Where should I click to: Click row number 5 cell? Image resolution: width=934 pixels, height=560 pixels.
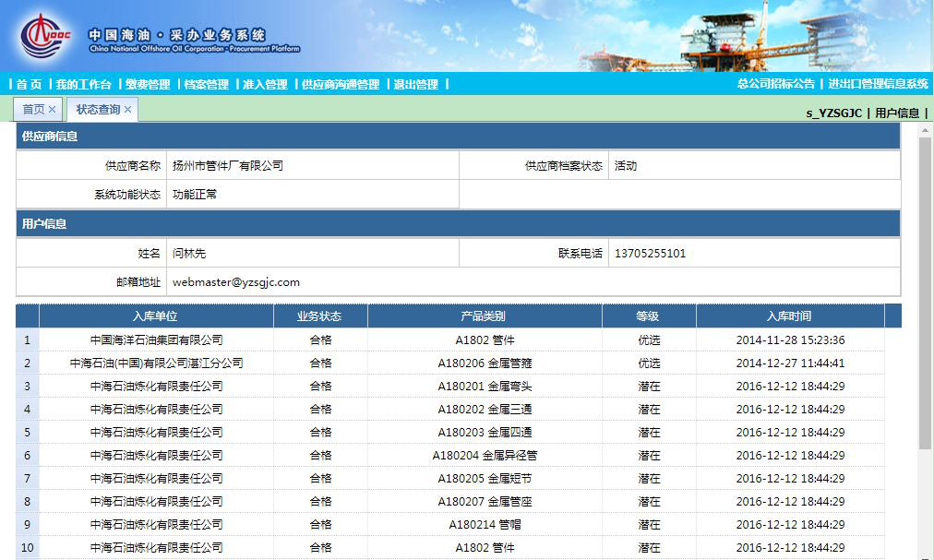tap(28, 432)
